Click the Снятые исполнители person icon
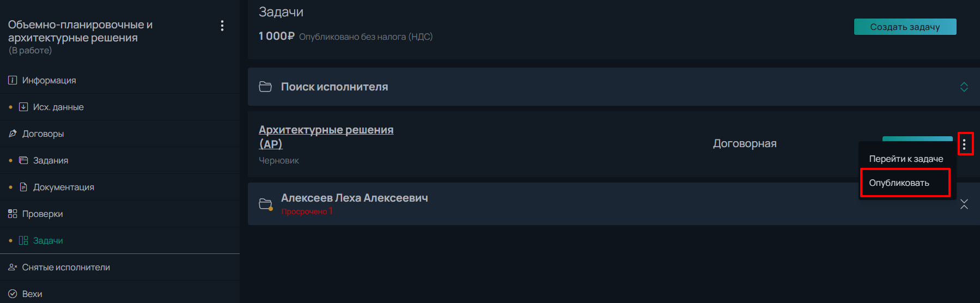The width and height of the screenshot is (980, 303). (13, 267)
